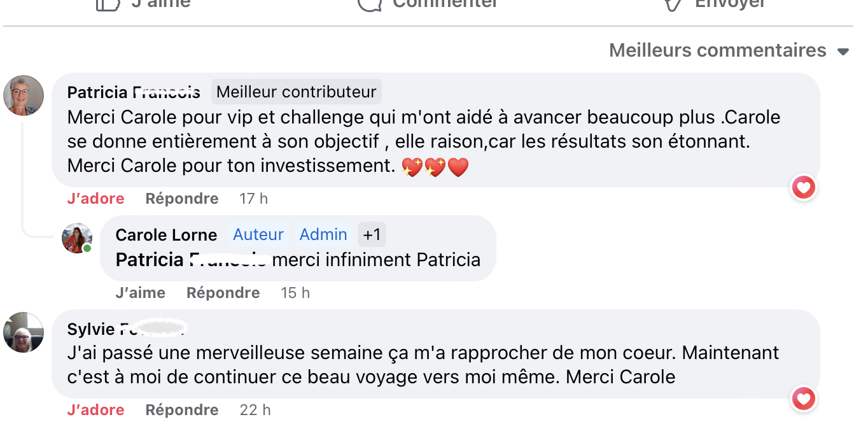Toggle J'adore on Patricia's comment
The image size is (868, 424).
(95, 199)
